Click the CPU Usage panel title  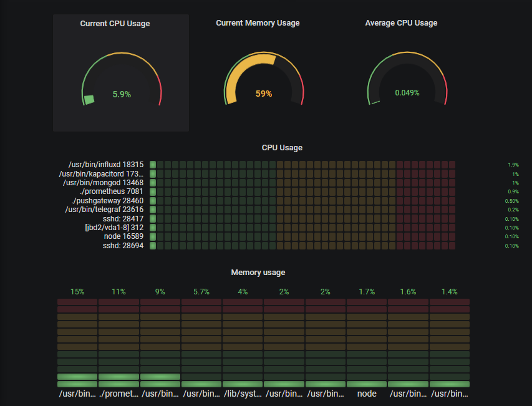pos(282,148)
